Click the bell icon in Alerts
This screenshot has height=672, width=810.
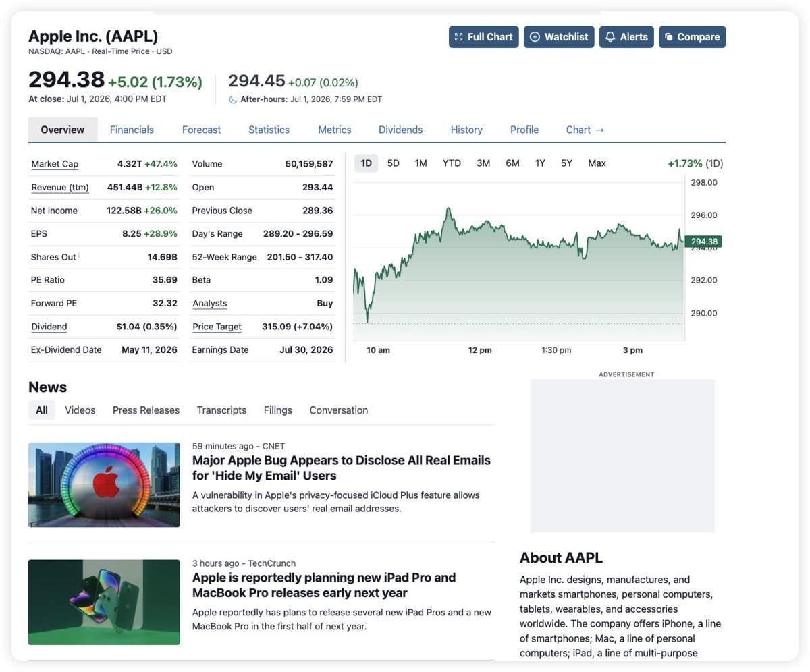click(x=610, y=37)
